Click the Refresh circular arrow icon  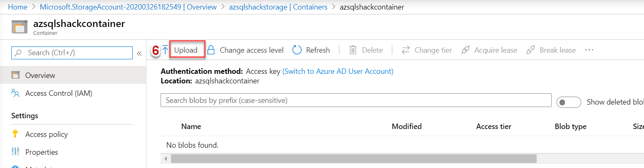coord(297,50)
